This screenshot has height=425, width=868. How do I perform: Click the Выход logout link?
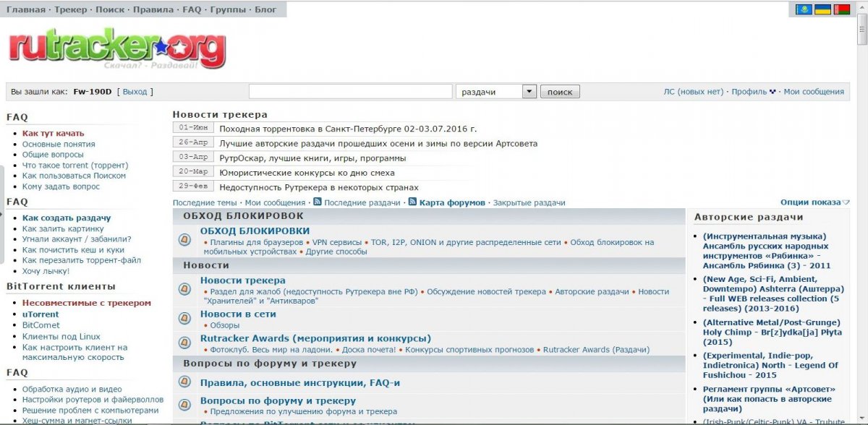pos(135,92)
